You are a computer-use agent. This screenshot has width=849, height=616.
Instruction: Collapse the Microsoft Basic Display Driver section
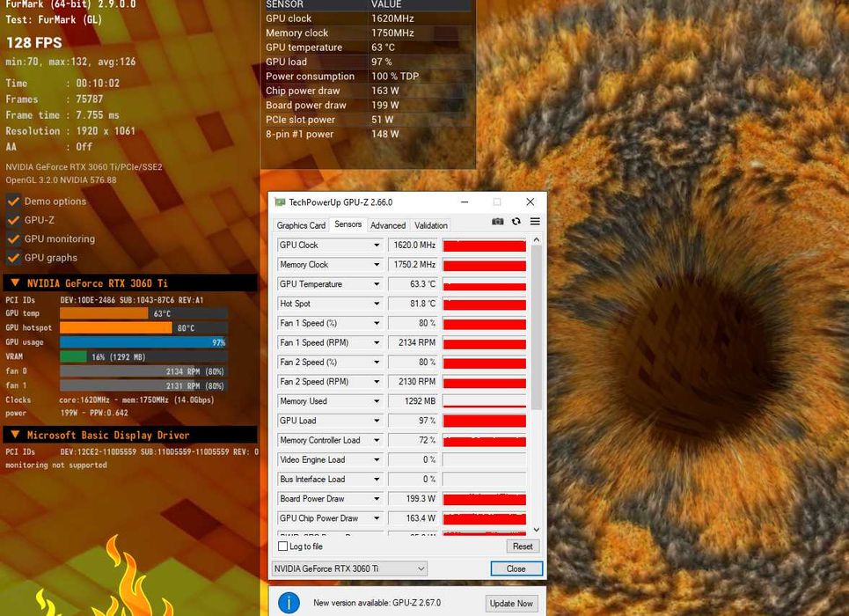(x=15, y=435)
